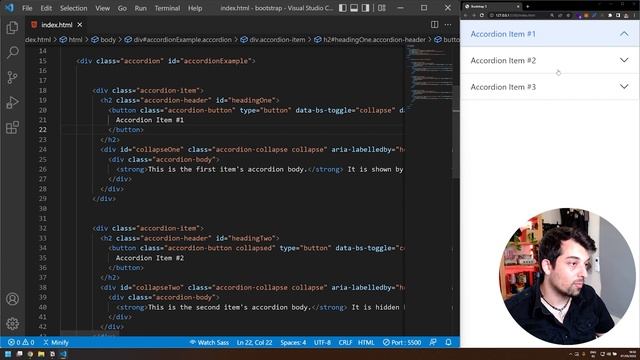
Task: Split the editor to the right
Action: coord(435,24)
